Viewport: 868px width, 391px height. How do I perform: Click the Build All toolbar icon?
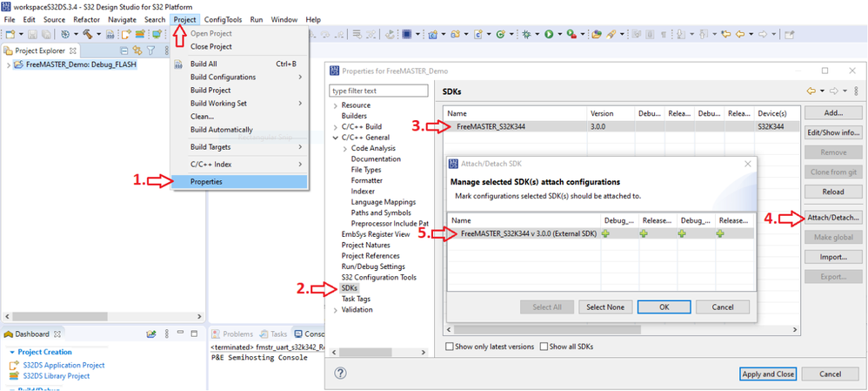pos(110,35)
